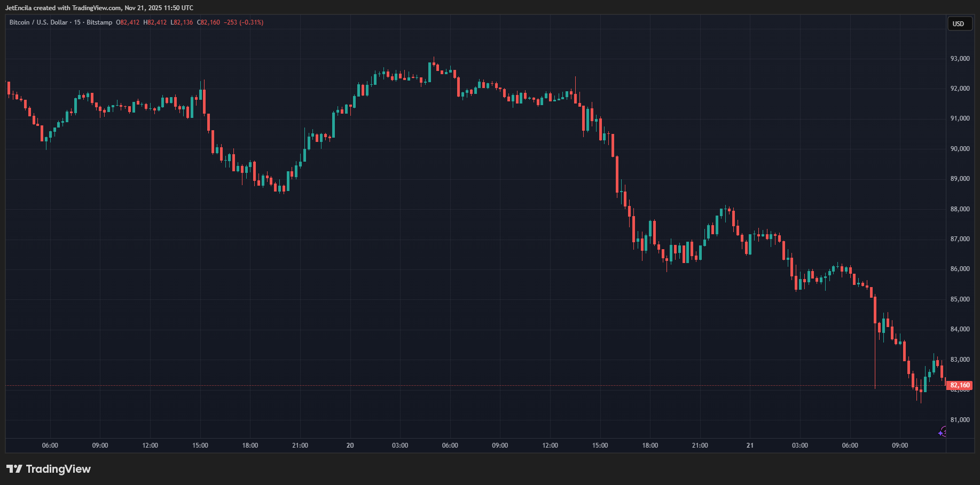This screenshot has width=980, height=485.
Task: Select the date label 21 on time axis
Action: 750,446
